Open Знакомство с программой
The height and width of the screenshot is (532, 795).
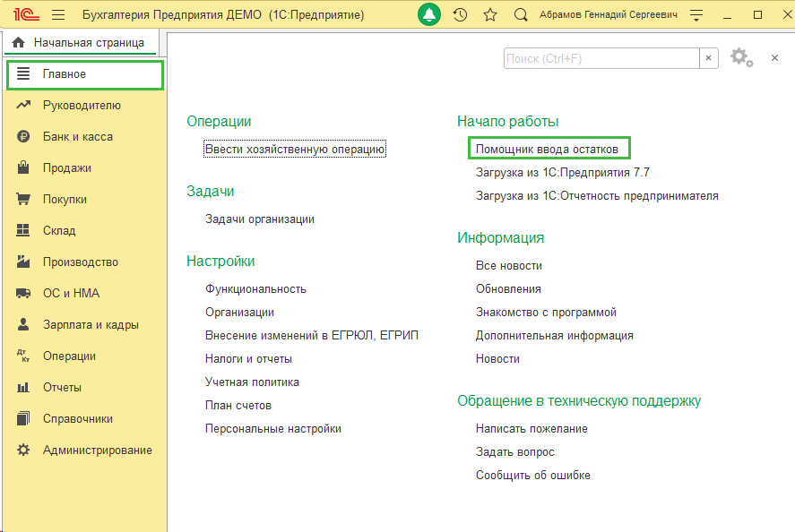(546, 313)
